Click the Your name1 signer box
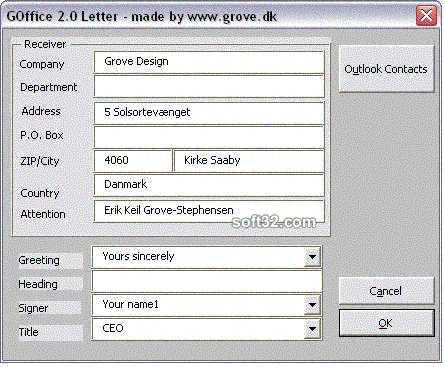This screenshot has height=367, width=445. click(x=206, y=305)
